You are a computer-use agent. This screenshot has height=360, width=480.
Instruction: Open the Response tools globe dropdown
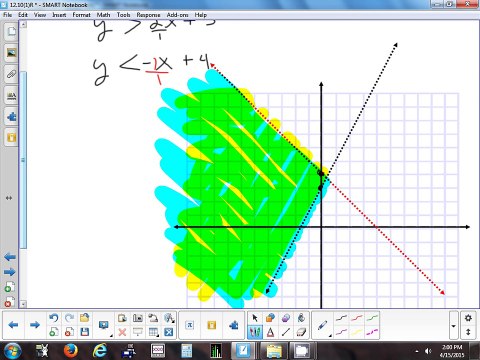click(x=169, y=318)
